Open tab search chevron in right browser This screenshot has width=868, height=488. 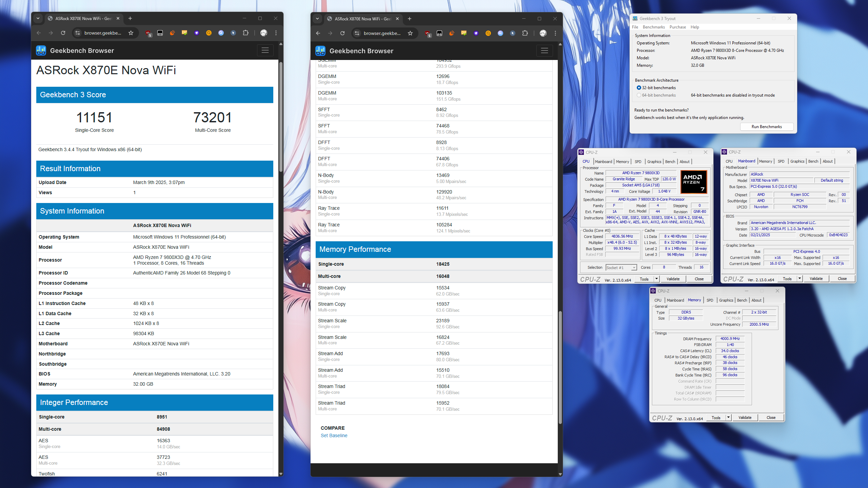317,19
